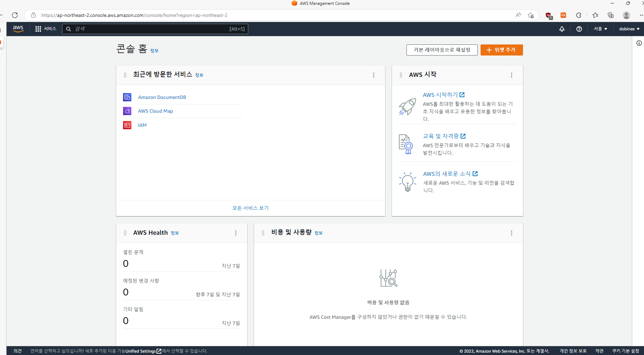This screenshot has width=644, height=355.
Task: Grab the drag handle of AWS Health widget
Action: [125, 233]
